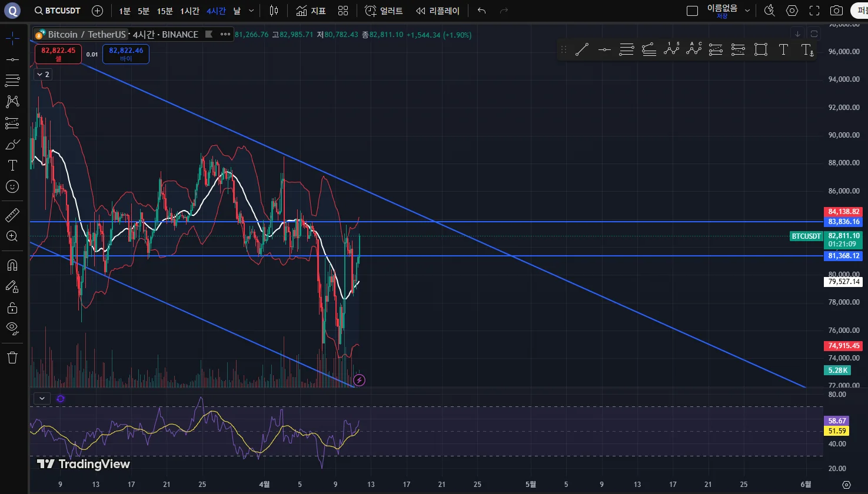Select the crosshair cursor tool
The image size is (868, 494).
point(12,39)
